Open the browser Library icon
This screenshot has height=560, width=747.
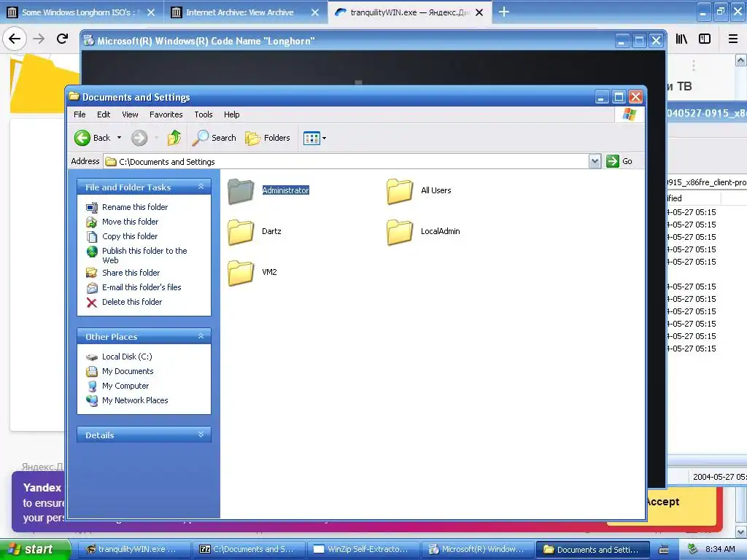(682, 39)
